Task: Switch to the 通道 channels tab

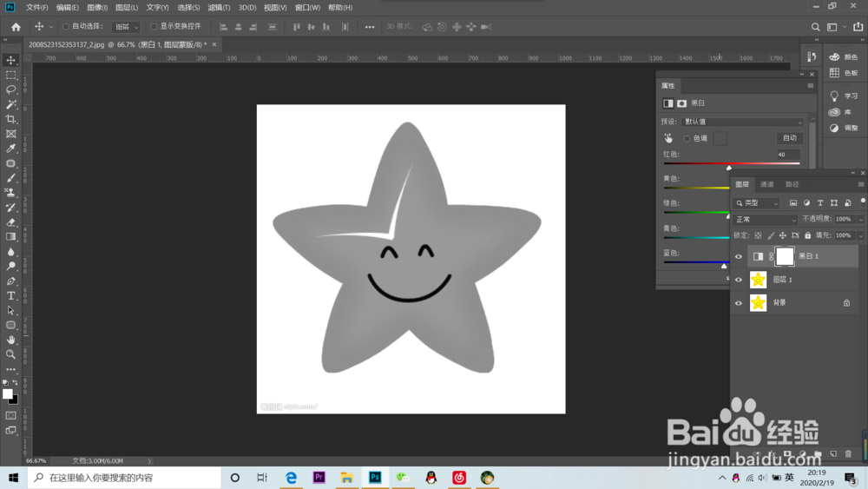Action: (767, 184)
